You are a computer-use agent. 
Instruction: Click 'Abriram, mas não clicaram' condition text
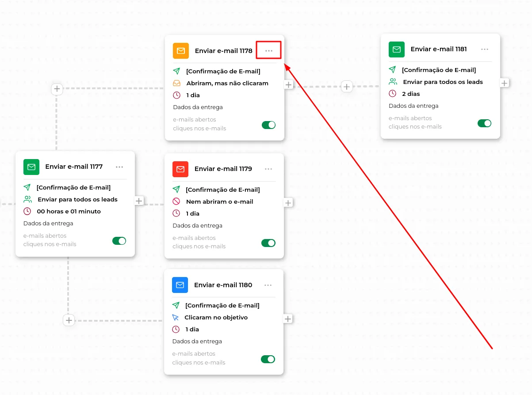[x=227, y=83]
